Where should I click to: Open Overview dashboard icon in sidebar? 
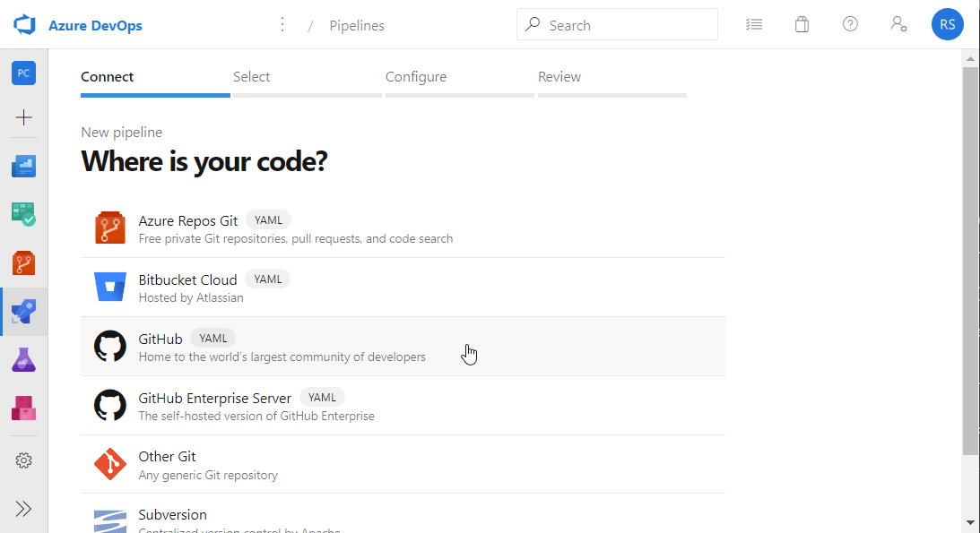point(23,167)
